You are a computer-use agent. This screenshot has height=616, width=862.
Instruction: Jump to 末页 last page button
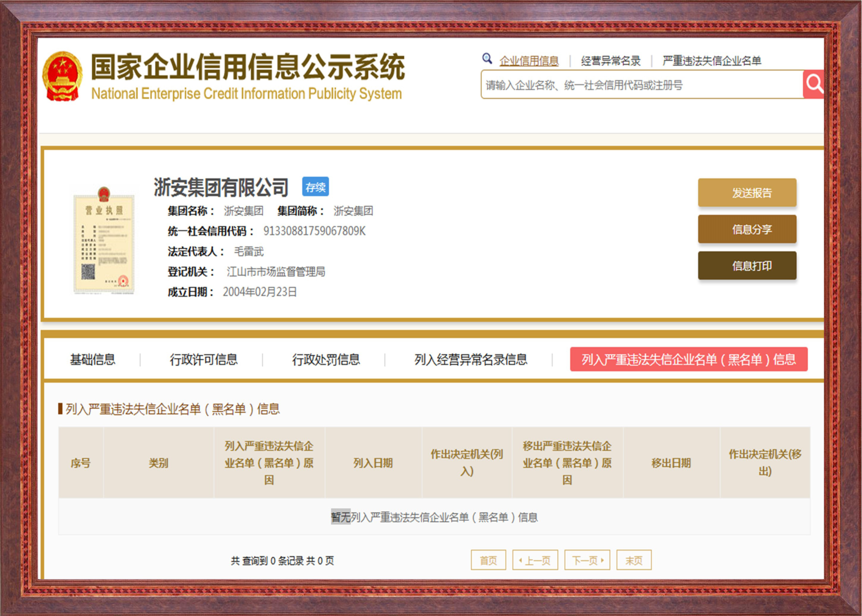[634, 560]
